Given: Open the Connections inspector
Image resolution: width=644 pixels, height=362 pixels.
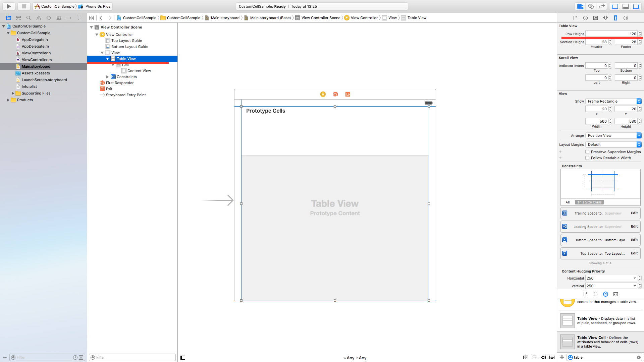Looking at the screenshot, I should coord(626,18).
